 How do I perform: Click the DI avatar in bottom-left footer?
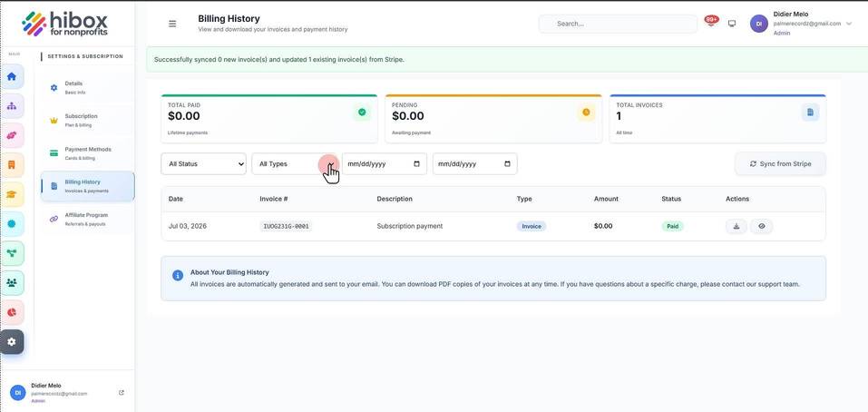click(x=18, y=393)
